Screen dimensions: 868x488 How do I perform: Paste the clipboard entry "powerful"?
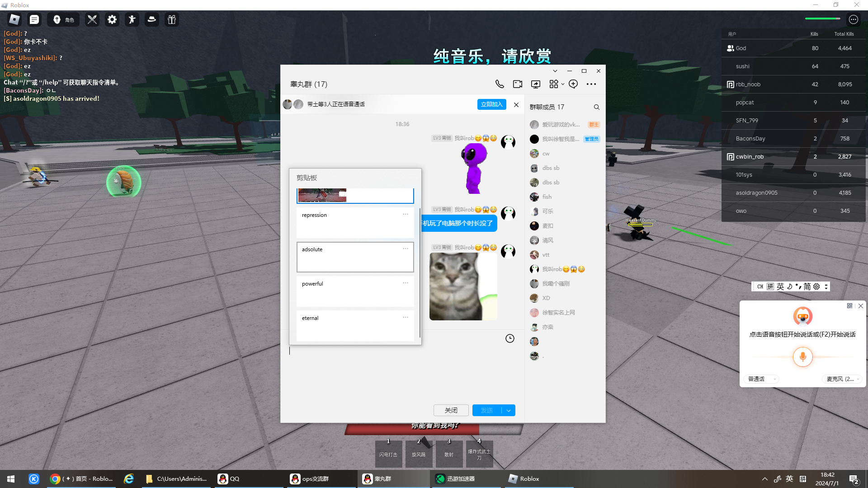pyautogui.click(x=355, y=291)
